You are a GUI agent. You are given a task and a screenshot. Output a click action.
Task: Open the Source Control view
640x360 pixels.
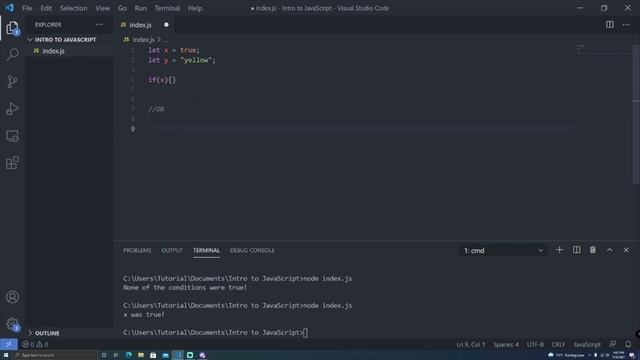[x=12, y=82]
